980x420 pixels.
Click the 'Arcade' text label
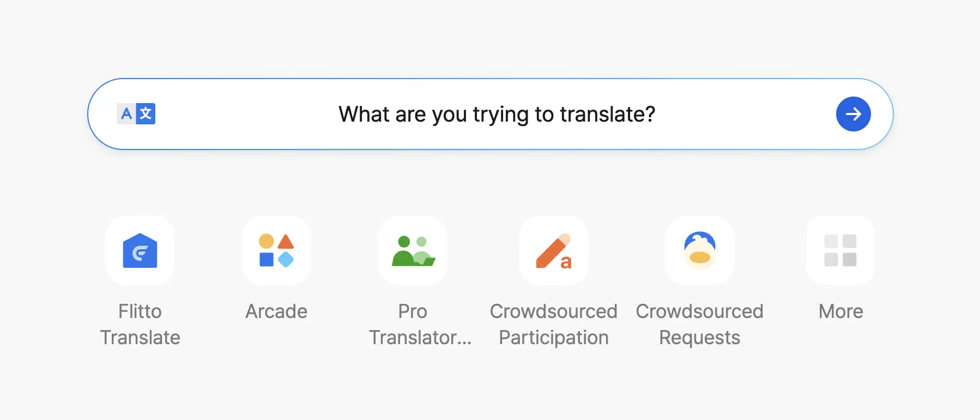[x=276, y=311]
